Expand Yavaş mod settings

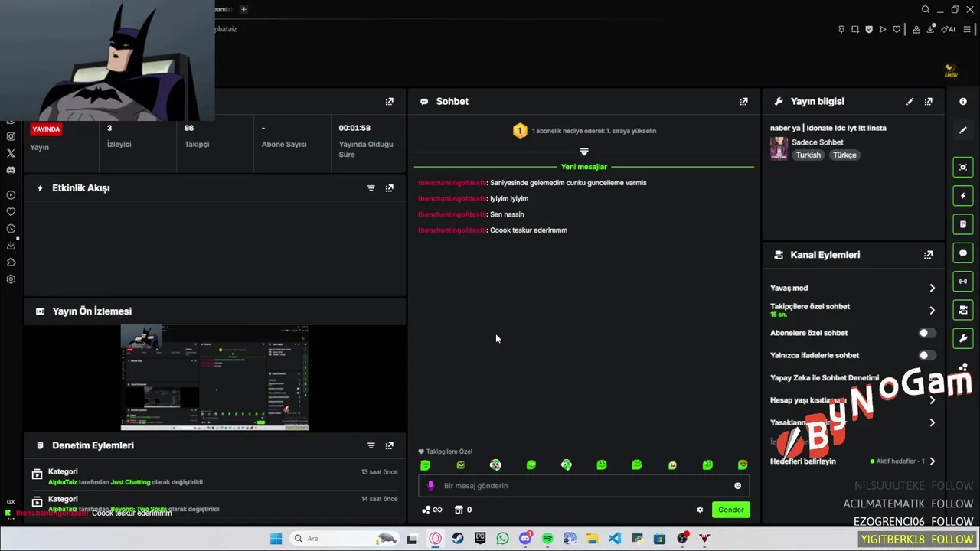pos(932,289)
